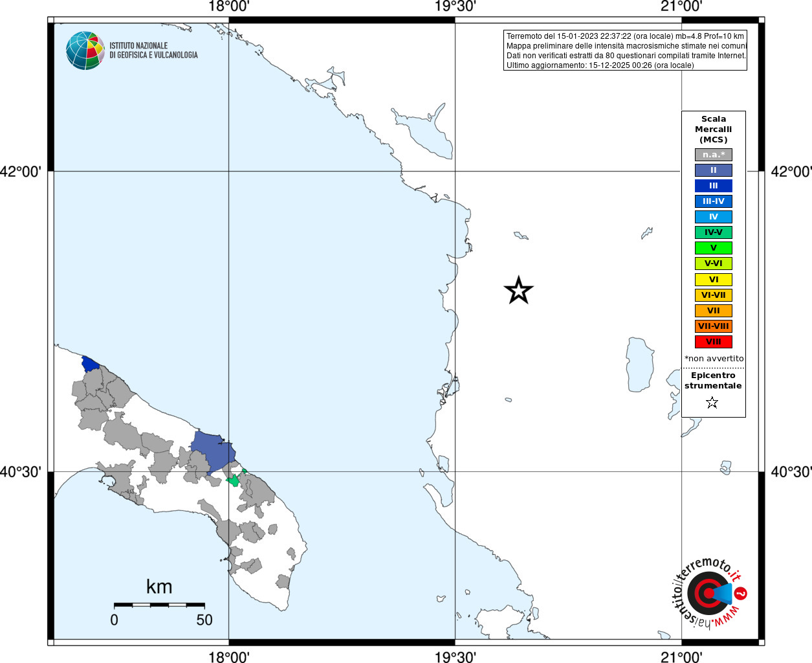This screenshot has height=663, width=812.
Task: Click the top 21°00' longitude label
Action: pos(681,6)
